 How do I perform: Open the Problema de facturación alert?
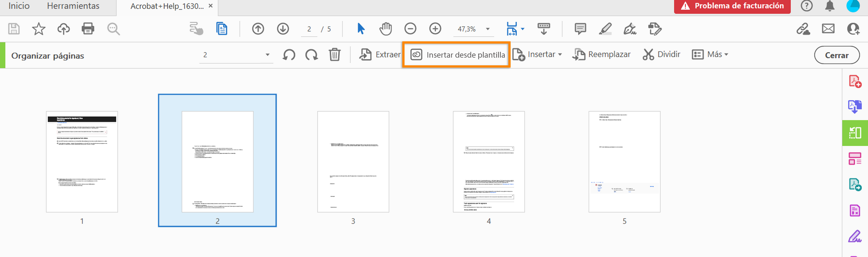[732, 6]
